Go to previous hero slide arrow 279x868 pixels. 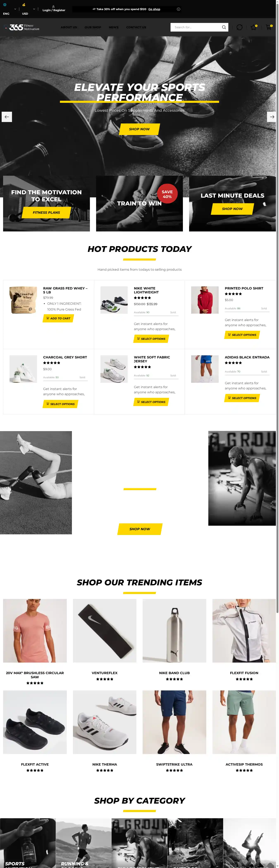(7, 117)
